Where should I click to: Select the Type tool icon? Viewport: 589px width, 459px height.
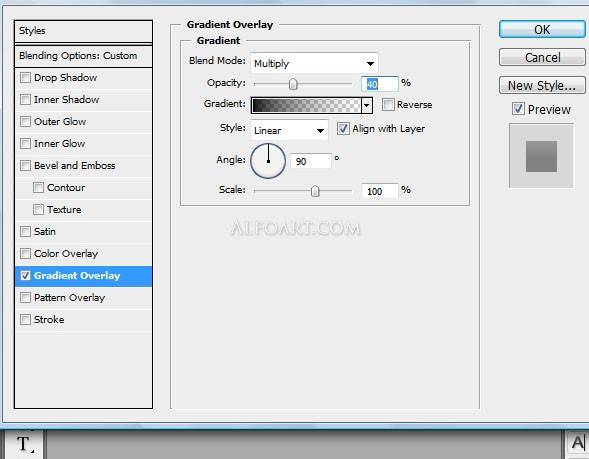click(24, 444)
